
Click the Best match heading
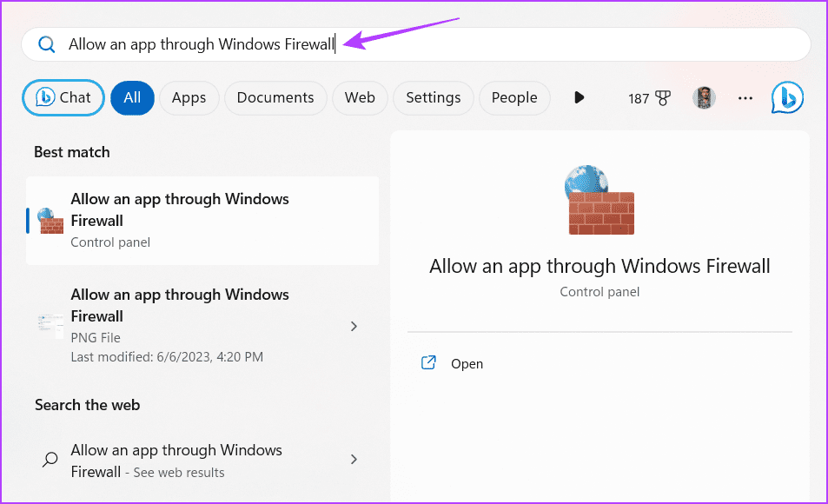pyautogui.click(x=72, y=152)
